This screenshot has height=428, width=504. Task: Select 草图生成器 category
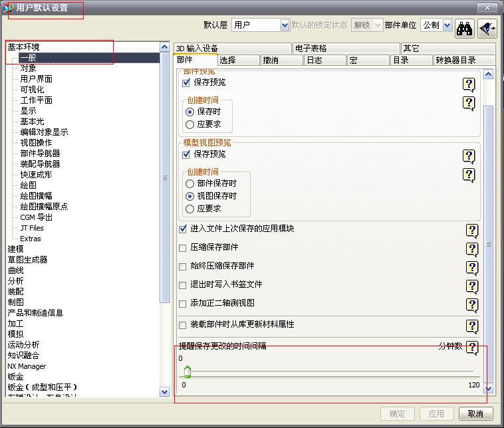pos(27,260)
